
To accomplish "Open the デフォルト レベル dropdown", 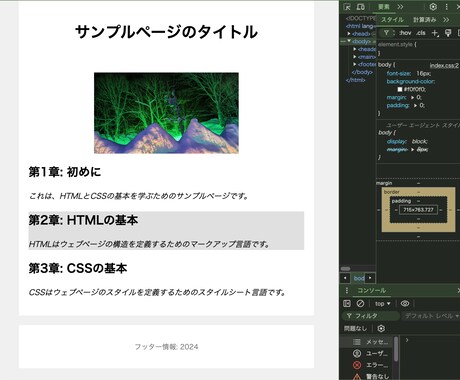I will tap(432, 316).
